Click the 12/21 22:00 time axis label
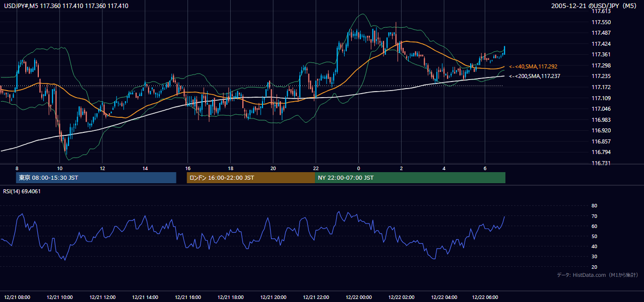The width and height of the screenshot is (644, 302). coord(316,297)
